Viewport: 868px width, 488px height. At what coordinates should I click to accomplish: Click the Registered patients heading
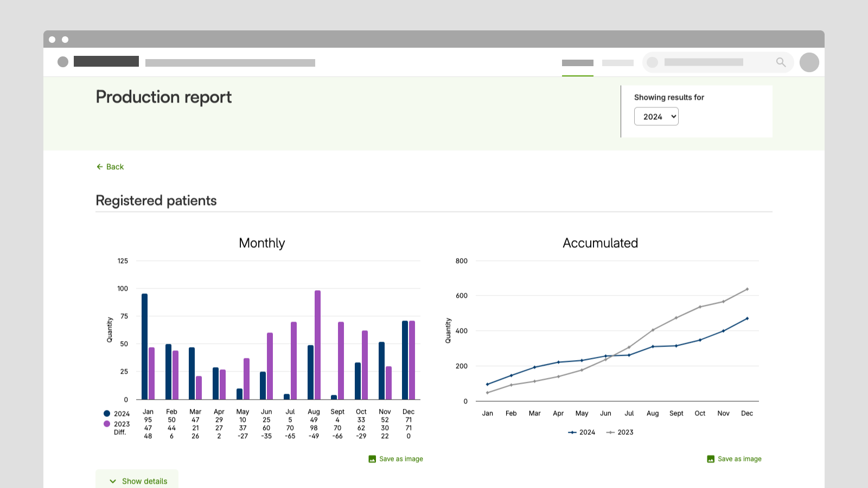click(156, 201)
